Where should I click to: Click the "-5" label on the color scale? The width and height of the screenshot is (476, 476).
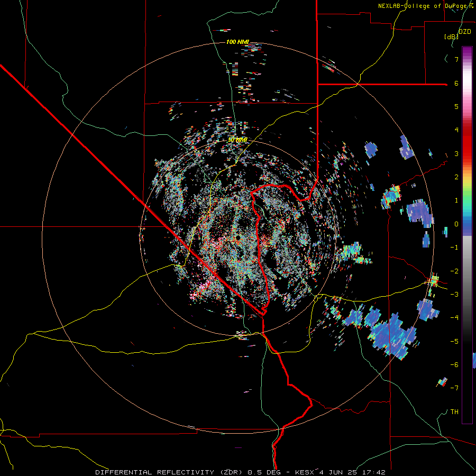(454, 342)
